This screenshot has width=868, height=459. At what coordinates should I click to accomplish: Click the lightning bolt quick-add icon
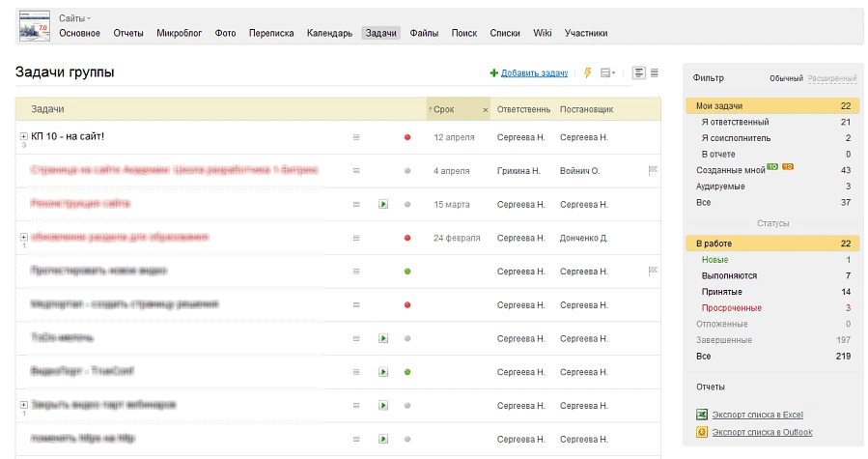pos(587,72)
